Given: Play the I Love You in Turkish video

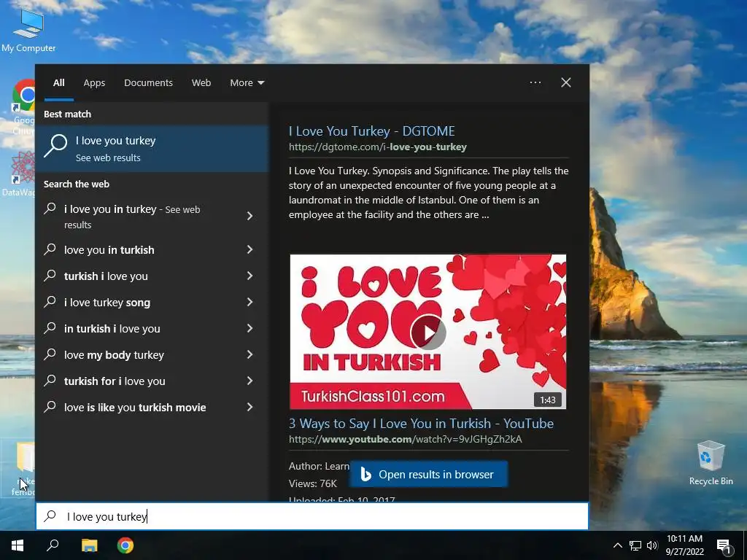Looking at the screenshot, I should coord(427,332).
